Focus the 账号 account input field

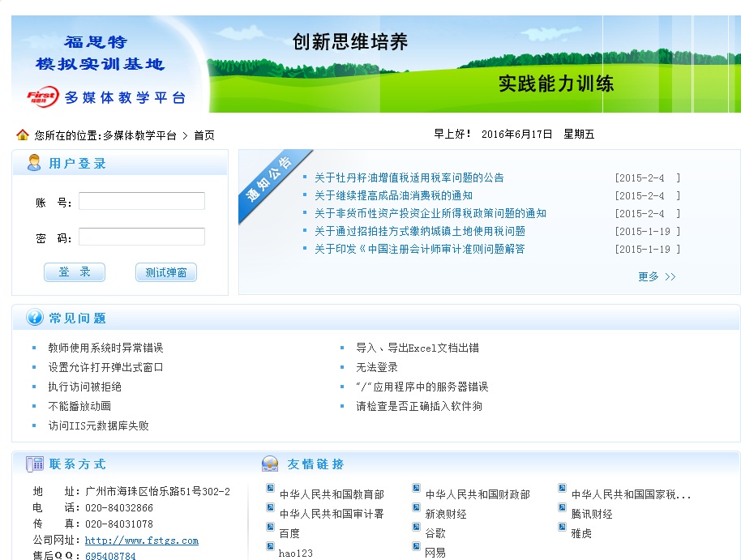[142, 201]
